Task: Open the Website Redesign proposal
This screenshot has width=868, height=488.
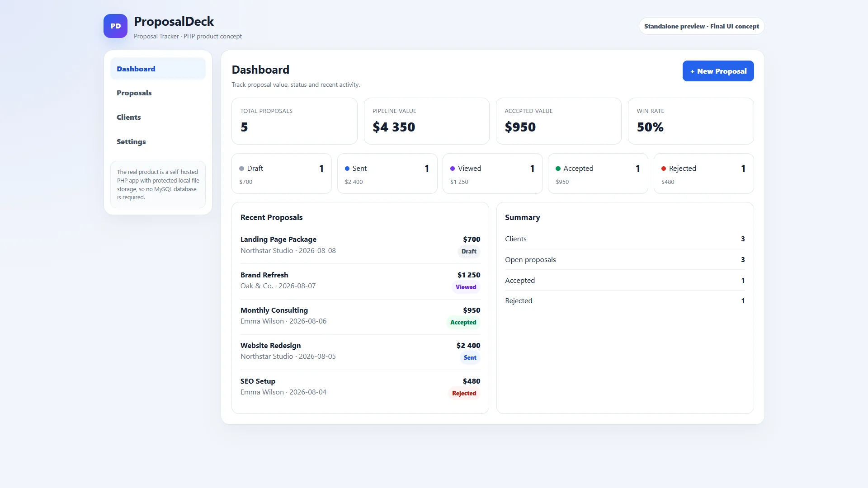Action: click(360, 352)
